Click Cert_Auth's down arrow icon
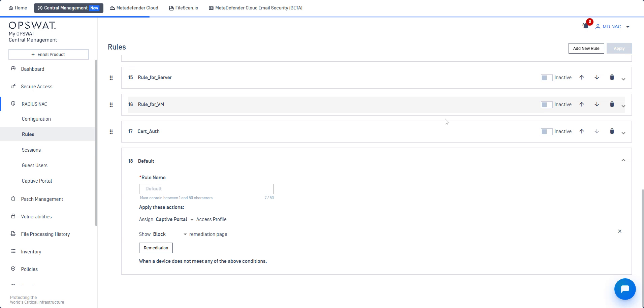The width and height of the screenshot is (644, 308). coord(597,131)
